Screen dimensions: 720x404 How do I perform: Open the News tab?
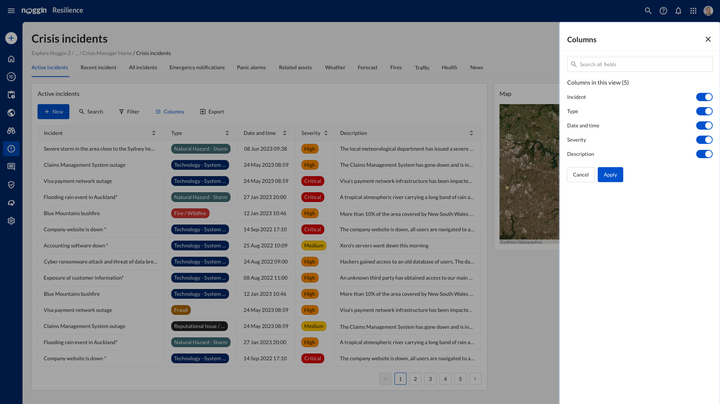coord(476,67)
